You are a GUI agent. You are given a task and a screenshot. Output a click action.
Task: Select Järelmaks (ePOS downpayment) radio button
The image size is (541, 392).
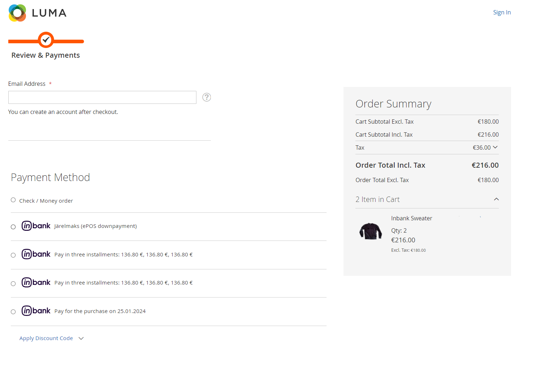click(x=13, y=227)
